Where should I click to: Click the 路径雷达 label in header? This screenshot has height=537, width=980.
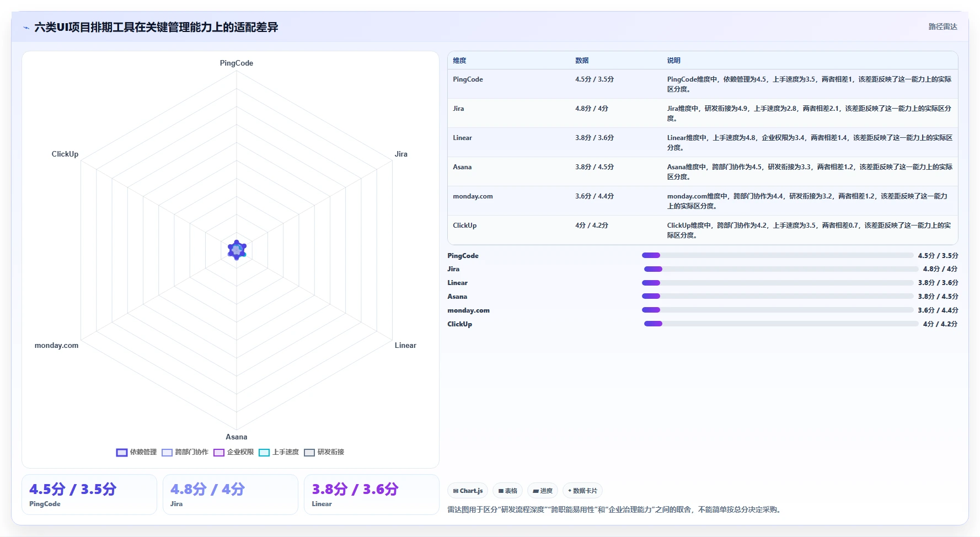click(942, 26)
